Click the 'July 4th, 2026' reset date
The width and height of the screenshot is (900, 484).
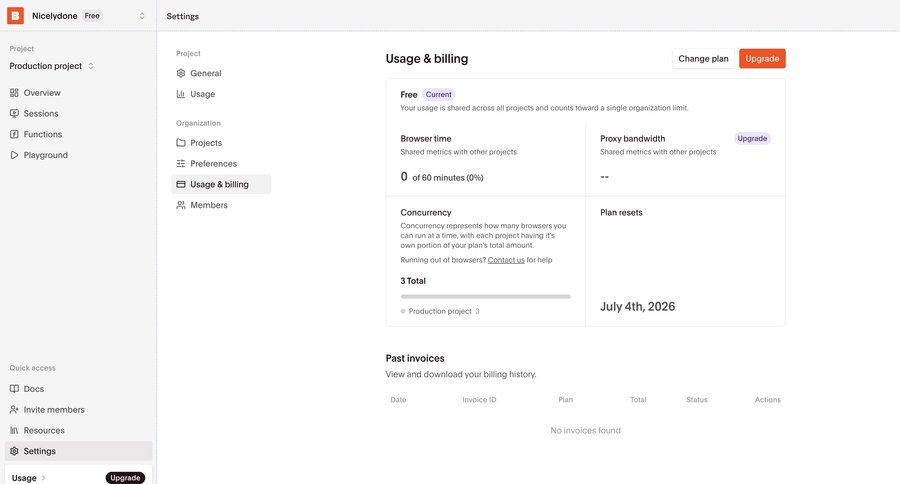[x=638, y=306]
